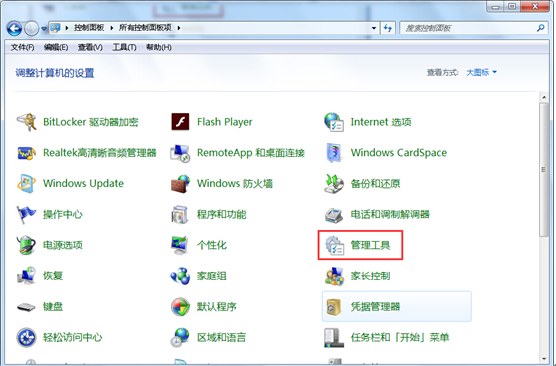Open the 恢复 icon
The height and width of the screenshot is (366, 556).
click(x=27, y=276)
